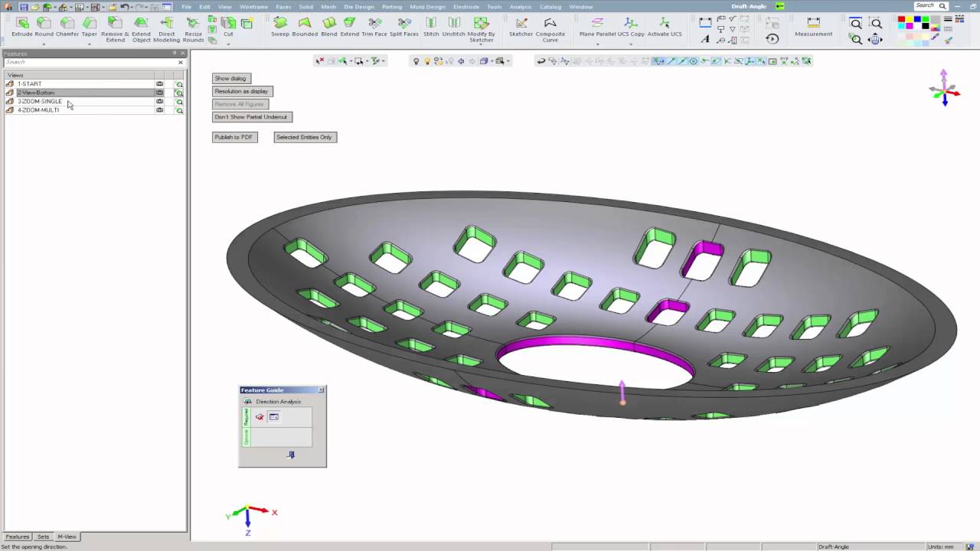Image resolution: width=980 pixels, height=551 pixels.
Task: Open the Wireframe menu
Action: (253, 7)
